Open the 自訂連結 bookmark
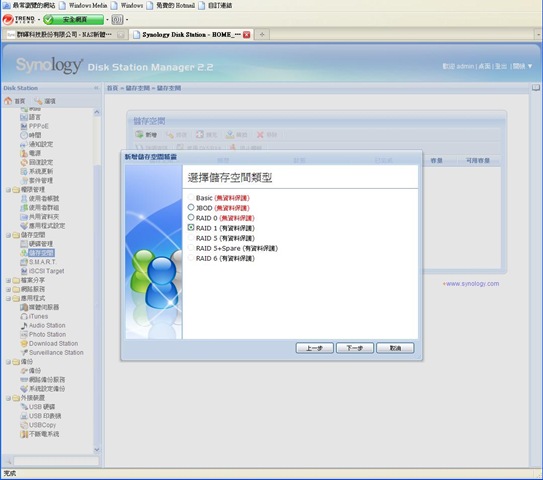 pyautogui.click(x=215, y=6)
